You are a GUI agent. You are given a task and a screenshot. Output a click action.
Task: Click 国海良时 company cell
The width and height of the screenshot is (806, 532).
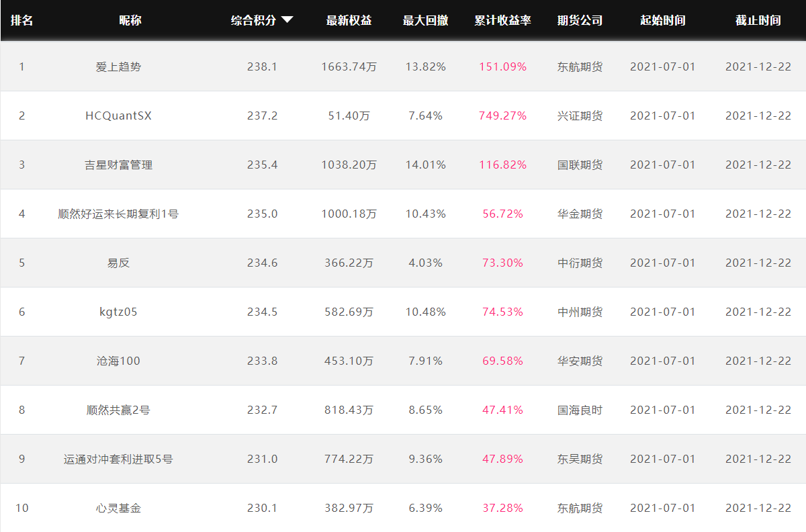click(x=580, y=410)
